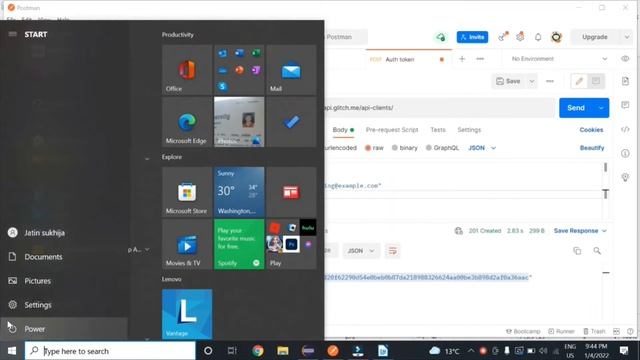640x360 pixels.
Task: Open the To Do checkmark tile
Action: coord(291,122)
